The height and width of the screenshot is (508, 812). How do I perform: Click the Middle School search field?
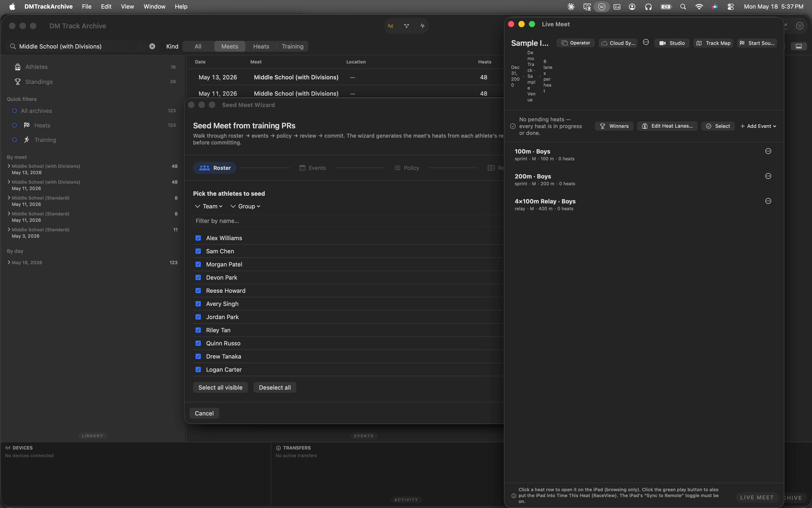coord(82,46)
